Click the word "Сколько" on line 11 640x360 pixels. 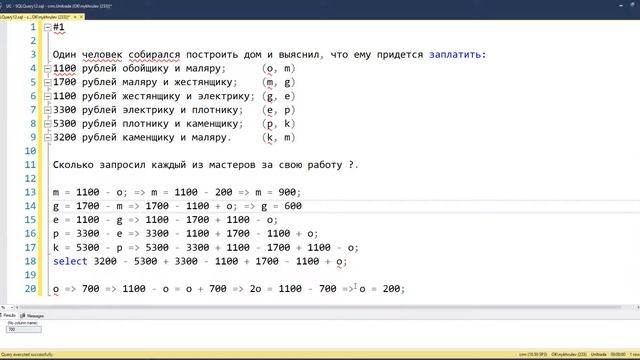click(x=73, y=165)
